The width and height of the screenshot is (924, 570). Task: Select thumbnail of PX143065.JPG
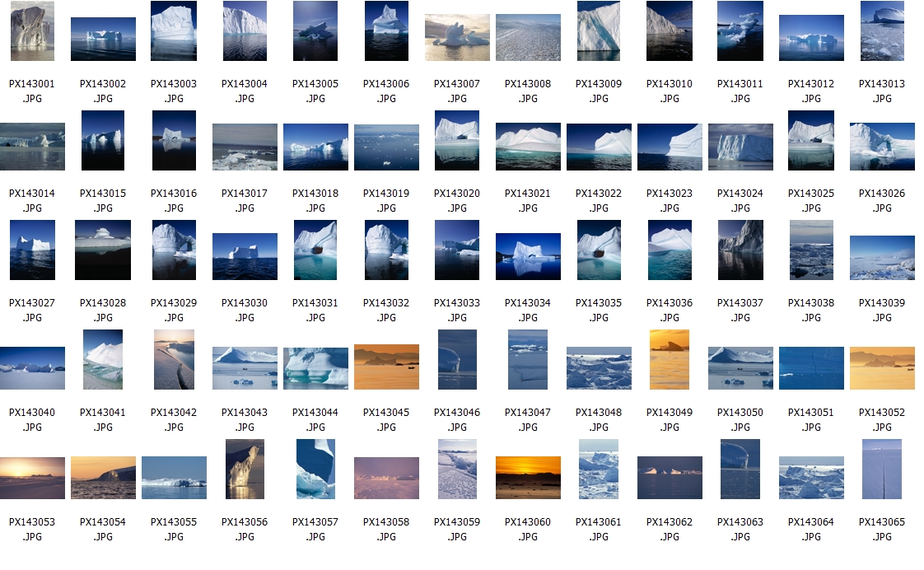[882, 470]
